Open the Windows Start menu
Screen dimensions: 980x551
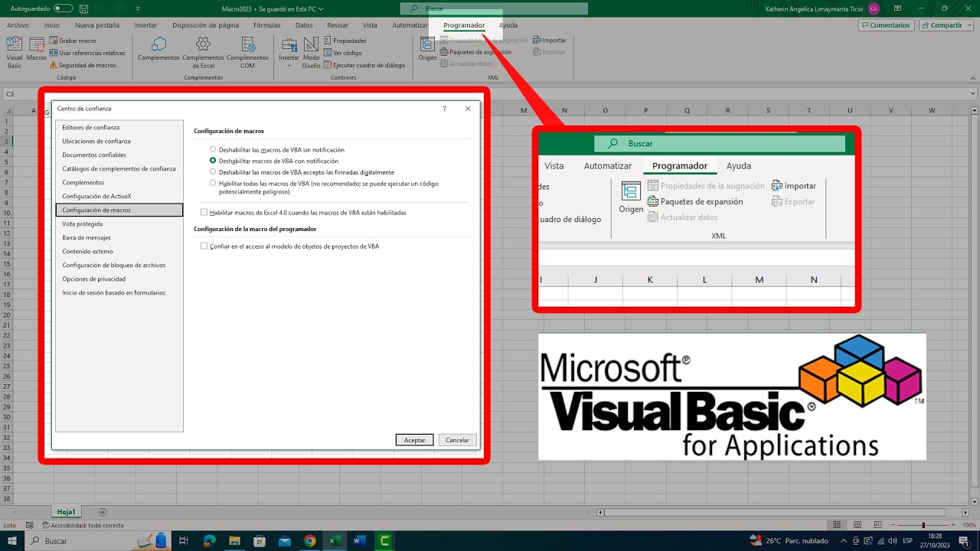(x=12, y=541)
